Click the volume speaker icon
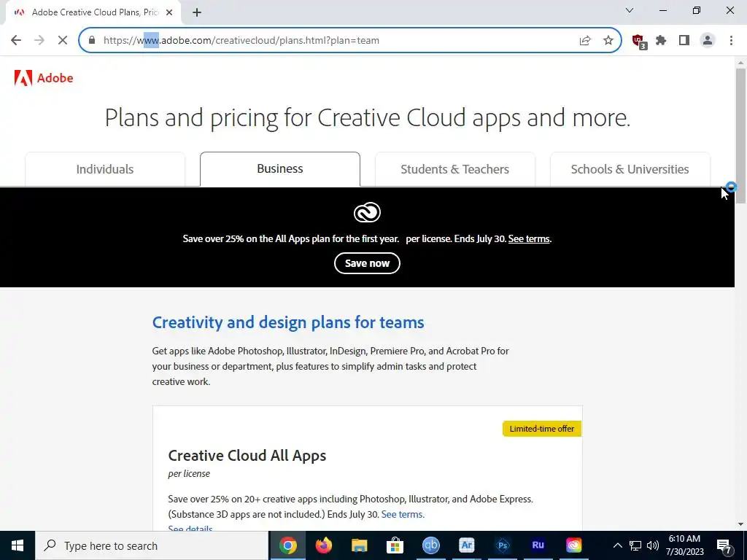The width and height of the screenshot is (747, 560). click(653, 545)
